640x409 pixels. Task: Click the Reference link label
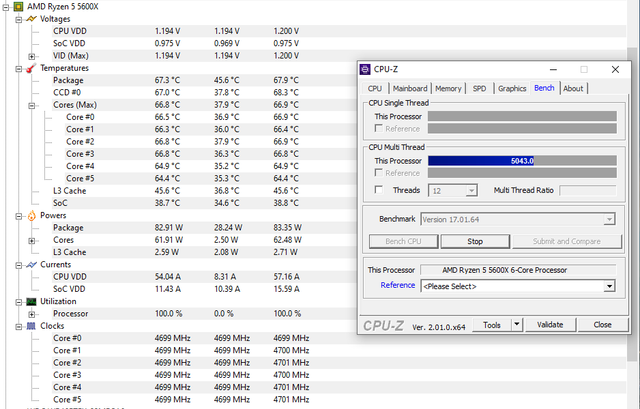click(x=398, y=285)
